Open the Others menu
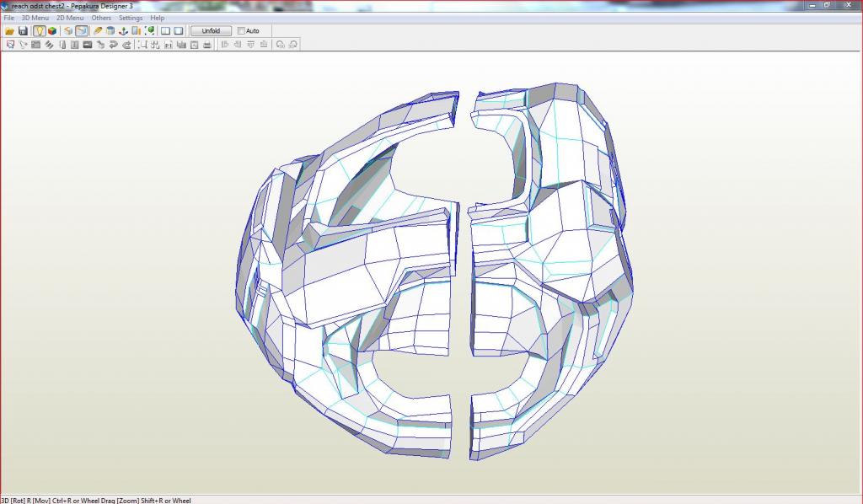The width and height of the screenshot is (863, 504). coord(101,18)
